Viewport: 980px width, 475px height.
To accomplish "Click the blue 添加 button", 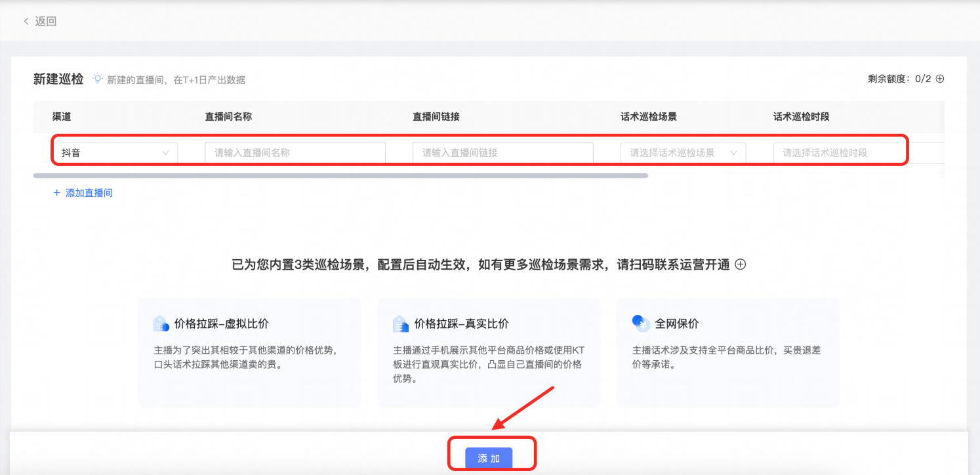I will 489,459.
